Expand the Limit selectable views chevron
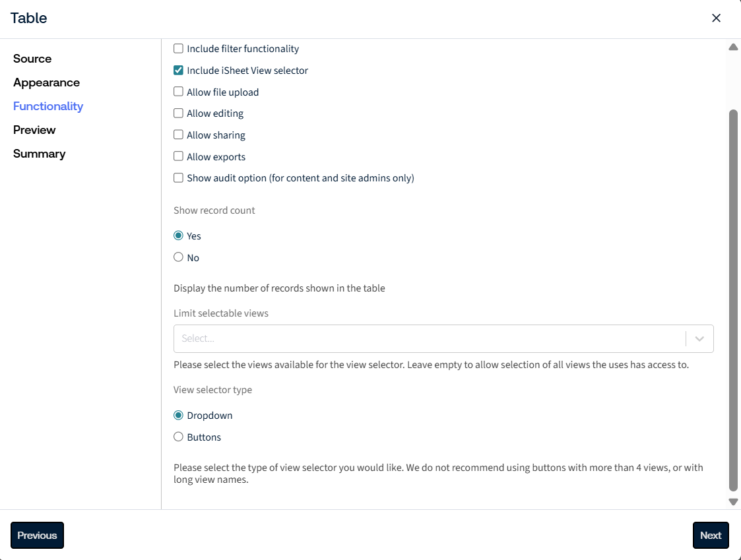741x560 pixels. point(699,338)
